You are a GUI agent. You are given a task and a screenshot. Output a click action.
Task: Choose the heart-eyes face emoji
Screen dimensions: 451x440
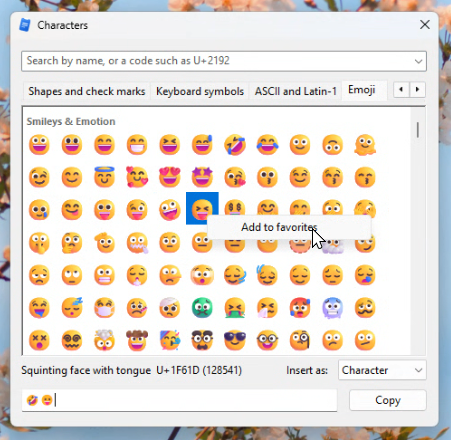(170, 177)
